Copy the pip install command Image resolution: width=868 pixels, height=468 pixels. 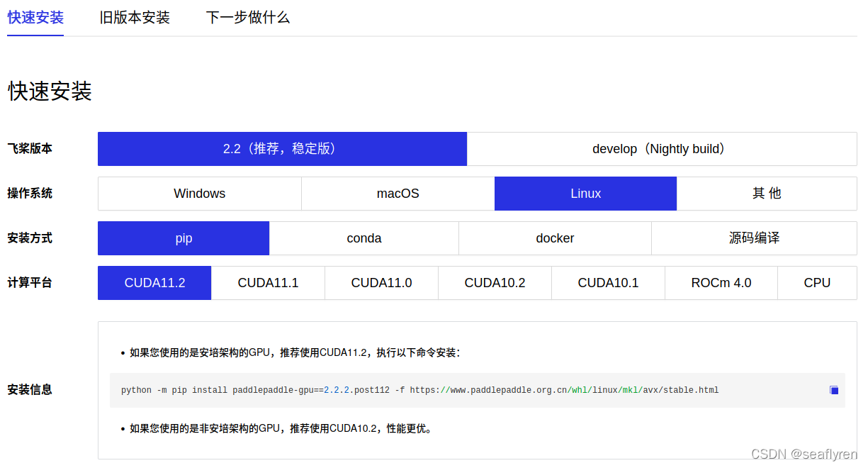(834, 390)
